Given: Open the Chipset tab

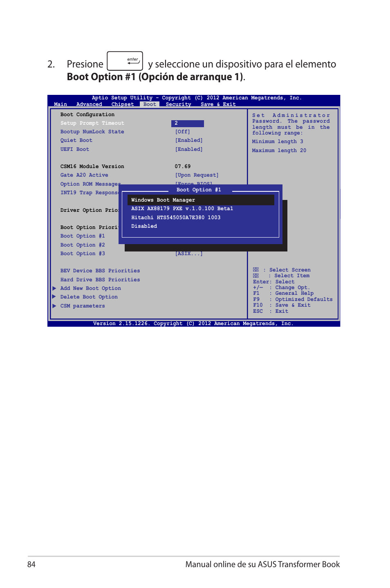Looking at the screenshot, I should point(123,104).
